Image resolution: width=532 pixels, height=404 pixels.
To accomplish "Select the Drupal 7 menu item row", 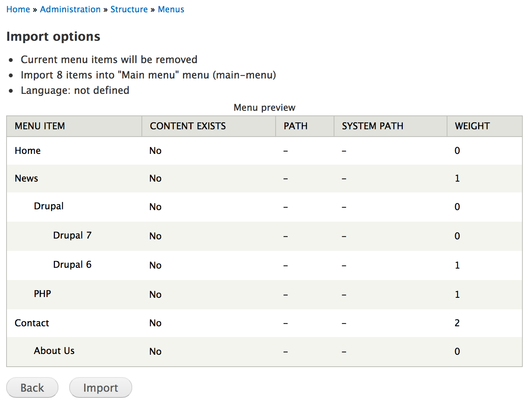I will (x=72, y=235).
